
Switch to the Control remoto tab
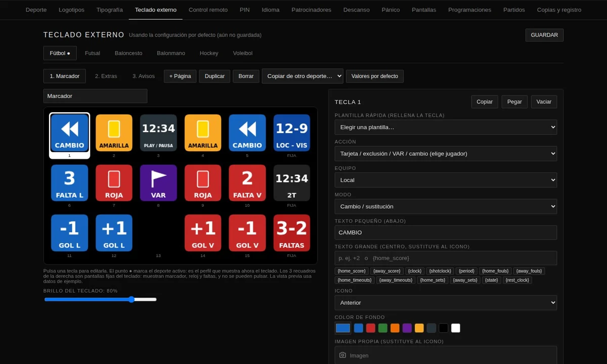click(208, 10)
